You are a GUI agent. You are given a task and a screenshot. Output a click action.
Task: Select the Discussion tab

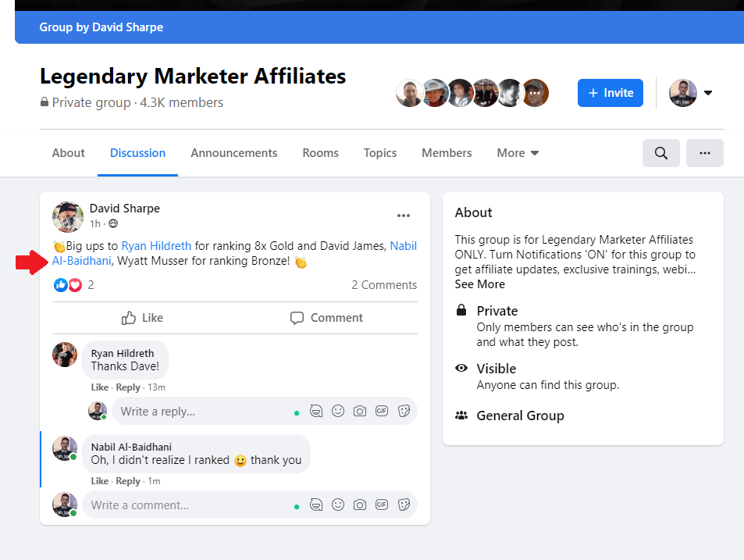[x=137, y=153]
